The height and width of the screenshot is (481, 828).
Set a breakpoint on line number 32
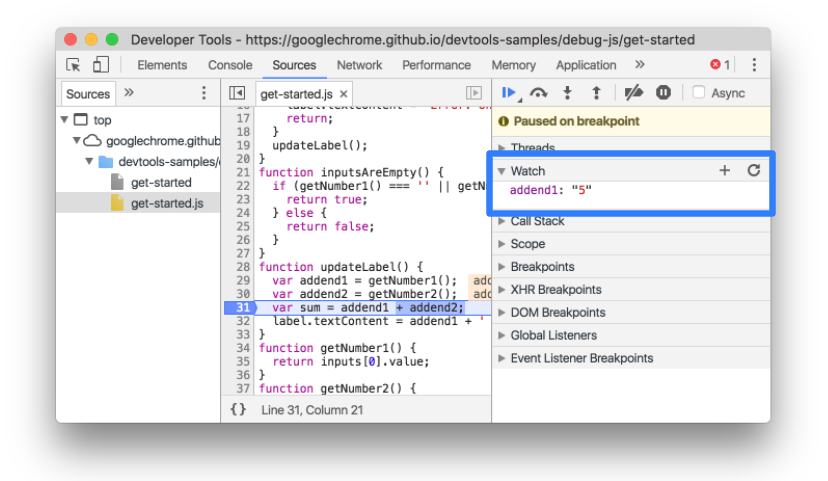(x=243, y=321)
